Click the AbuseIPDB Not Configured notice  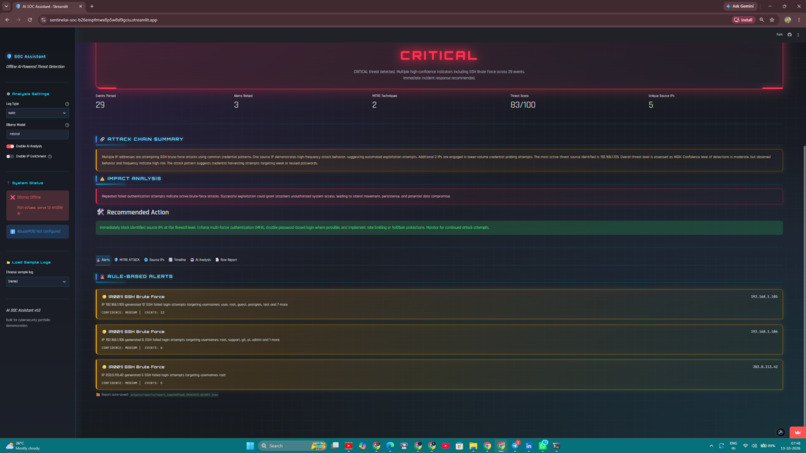point(38,231)
